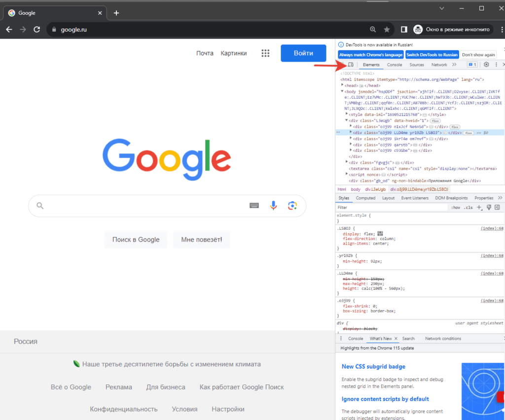The height and width of the screenshot is (420, 505).
Task: Add a new style rule with plus icon
Action: tap(479, 208)
